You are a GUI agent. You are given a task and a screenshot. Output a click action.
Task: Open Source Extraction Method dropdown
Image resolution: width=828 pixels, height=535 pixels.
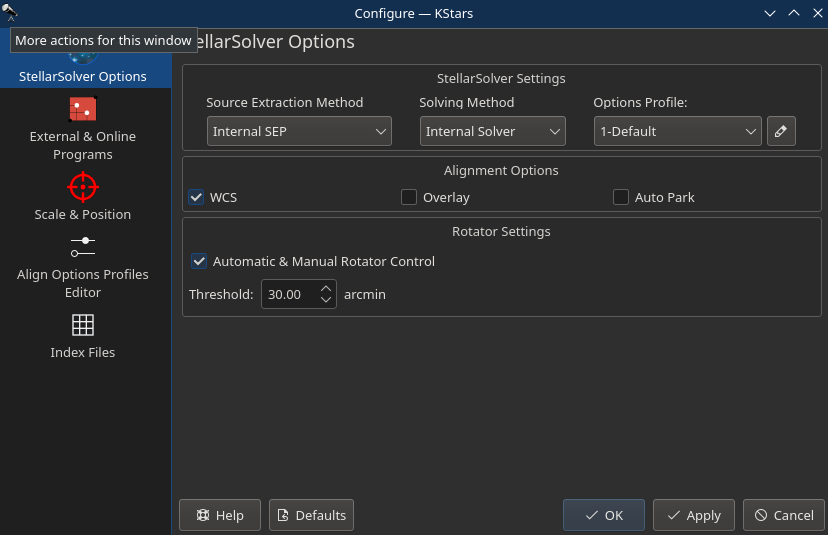299,131
